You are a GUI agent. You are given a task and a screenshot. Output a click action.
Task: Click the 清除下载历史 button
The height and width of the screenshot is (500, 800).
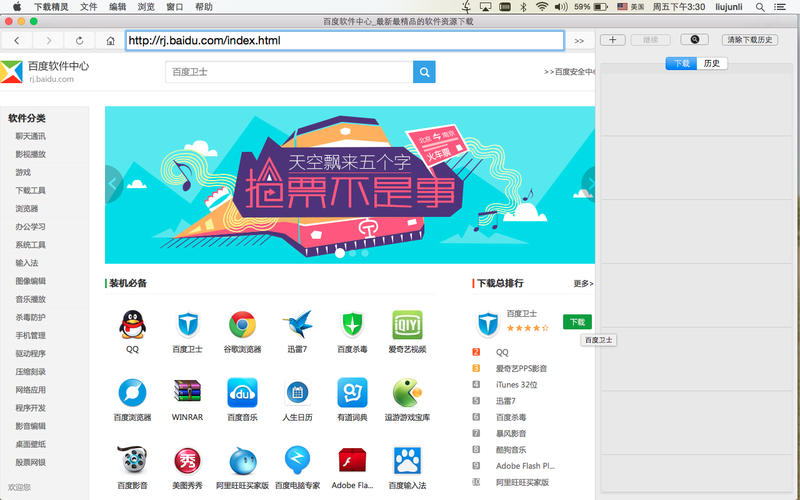coord(749,39)
